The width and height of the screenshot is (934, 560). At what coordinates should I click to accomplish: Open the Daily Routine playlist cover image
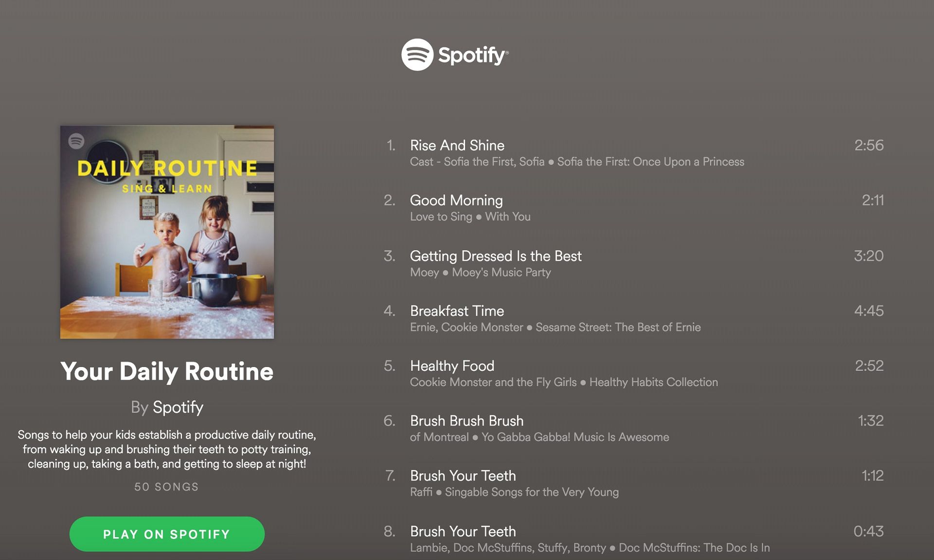(167, 232)
